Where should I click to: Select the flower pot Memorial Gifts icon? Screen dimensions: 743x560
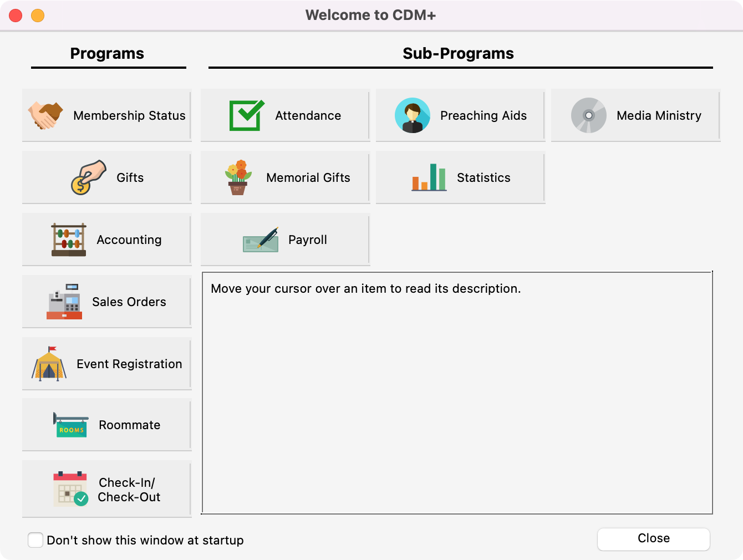click(238, 177)
